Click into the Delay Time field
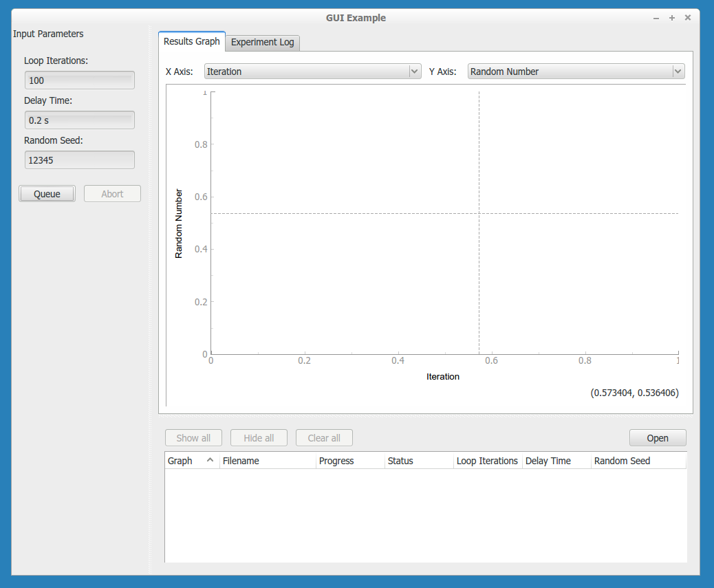714x588 pixels. pos(79,120)
